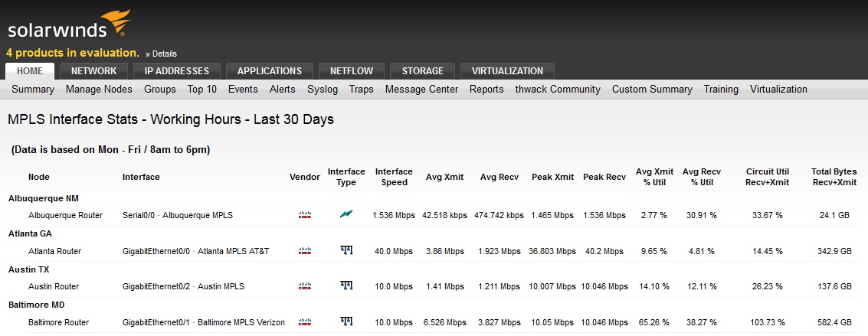Open the HOME tab
The width and height of the screenshot is (868, 336).
coord(30,70)
